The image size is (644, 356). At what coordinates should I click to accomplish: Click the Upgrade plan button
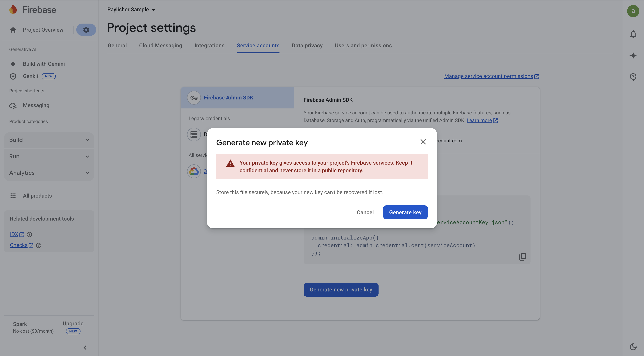73,327
